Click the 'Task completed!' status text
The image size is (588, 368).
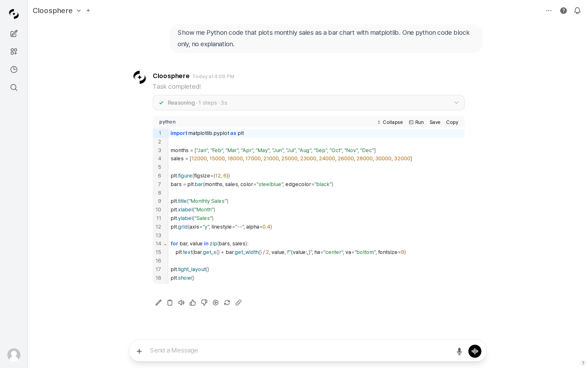click(x=177, y=87)
